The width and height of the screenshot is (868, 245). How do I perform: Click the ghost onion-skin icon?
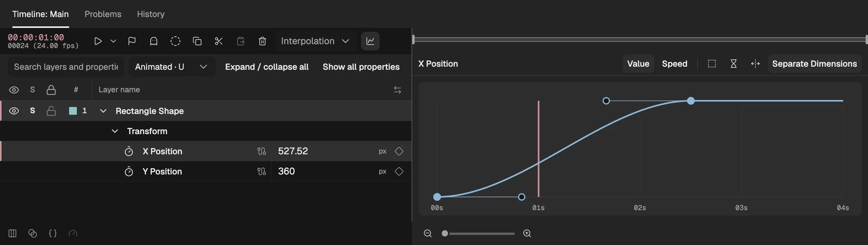tap(154, 41)
